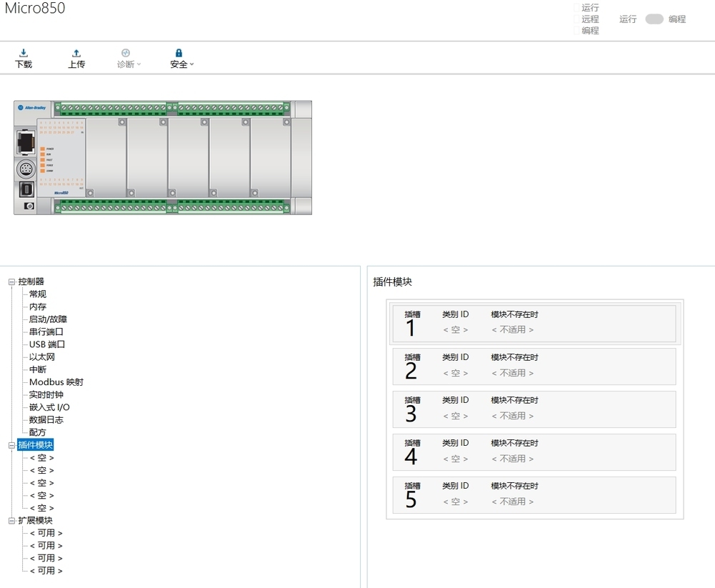Click the round serial port on the controller

pyautogui.click(x=26, y=169)
